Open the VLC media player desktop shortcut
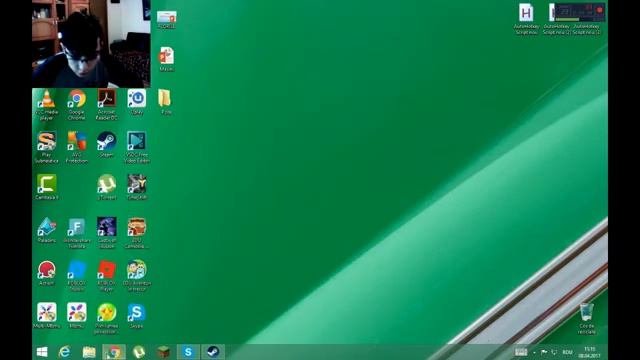 47,104
